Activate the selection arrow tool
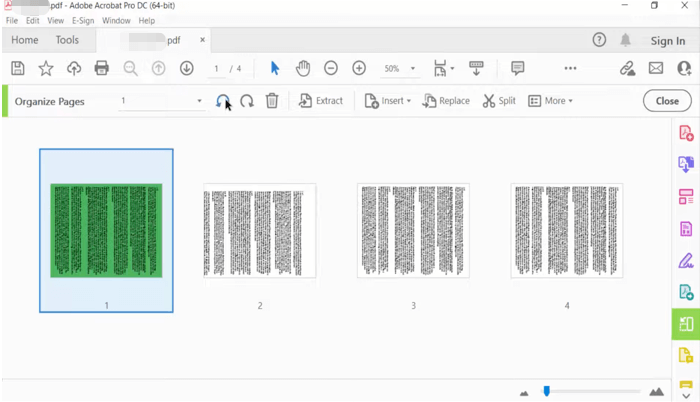This screenshot has width=700, height=402. coord(275,68)
